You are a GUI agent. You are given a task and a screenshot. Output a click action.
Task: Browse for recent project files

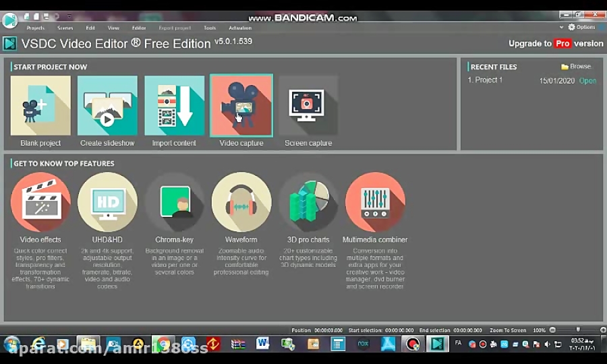(576, 67)
